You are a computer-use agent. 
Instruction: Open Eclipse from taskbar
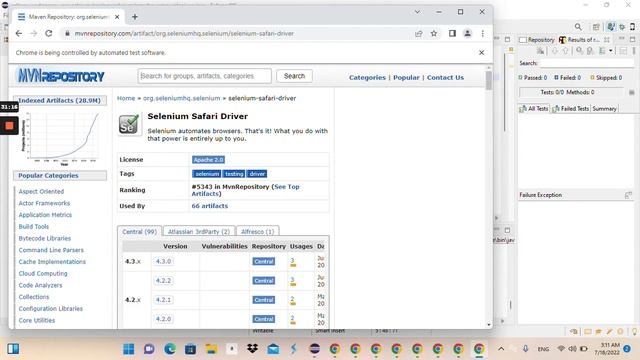click(314, 349)
